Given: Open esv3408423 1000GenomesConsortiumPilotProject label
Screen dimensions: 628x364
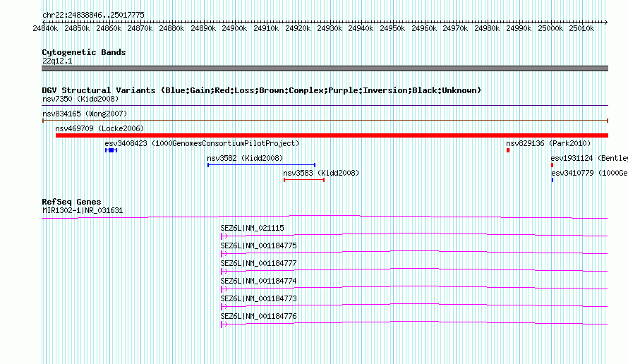Looking at the screenshot, I should (x=203, y=143).
